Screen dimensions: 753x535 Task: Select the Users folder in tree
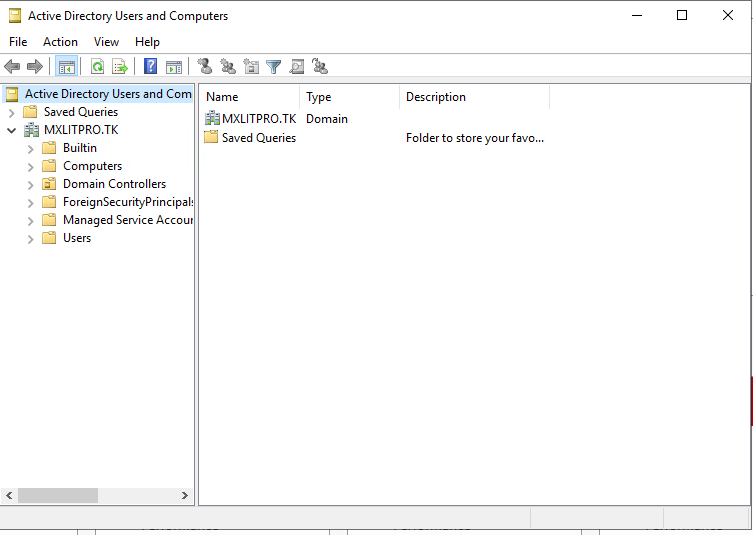76,238
